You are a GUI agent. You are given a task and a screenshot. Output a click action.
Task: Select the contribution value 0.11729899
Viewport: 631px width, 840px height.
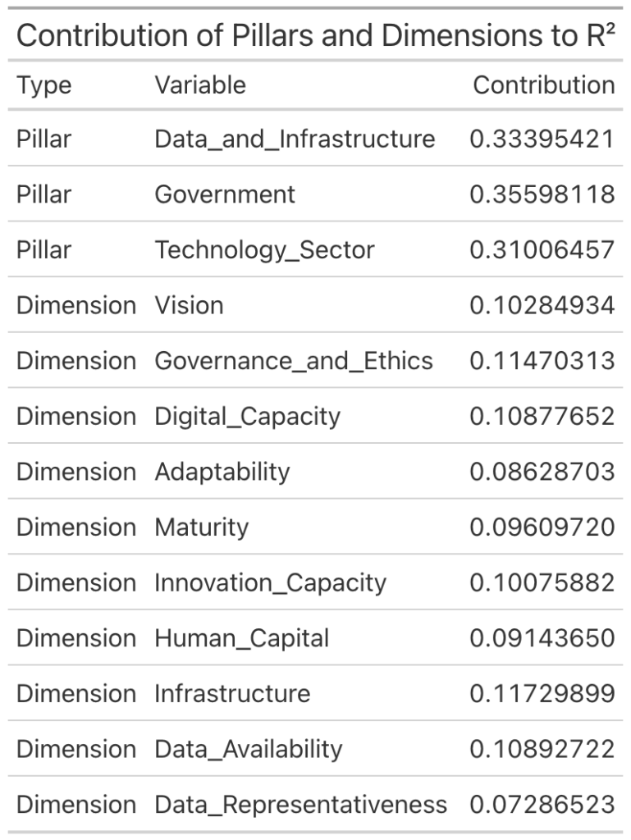click(x=542, y=694)
